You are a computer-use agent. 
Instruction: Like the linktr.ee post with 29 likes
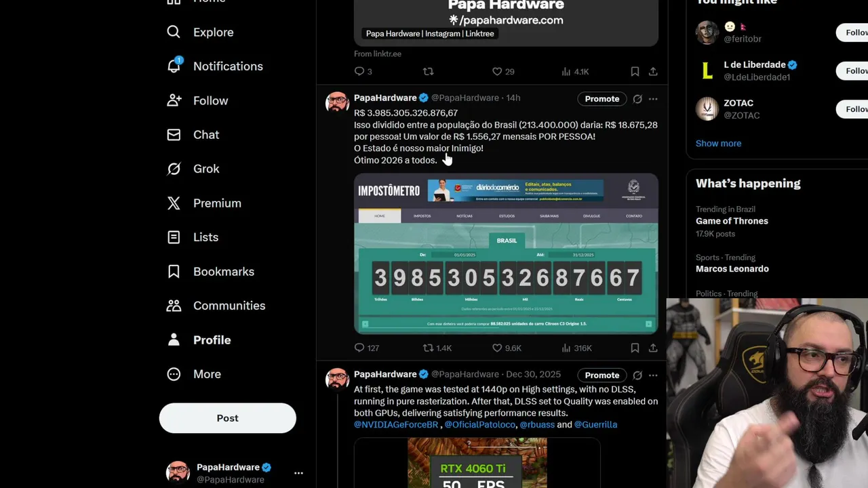[502, 71]
